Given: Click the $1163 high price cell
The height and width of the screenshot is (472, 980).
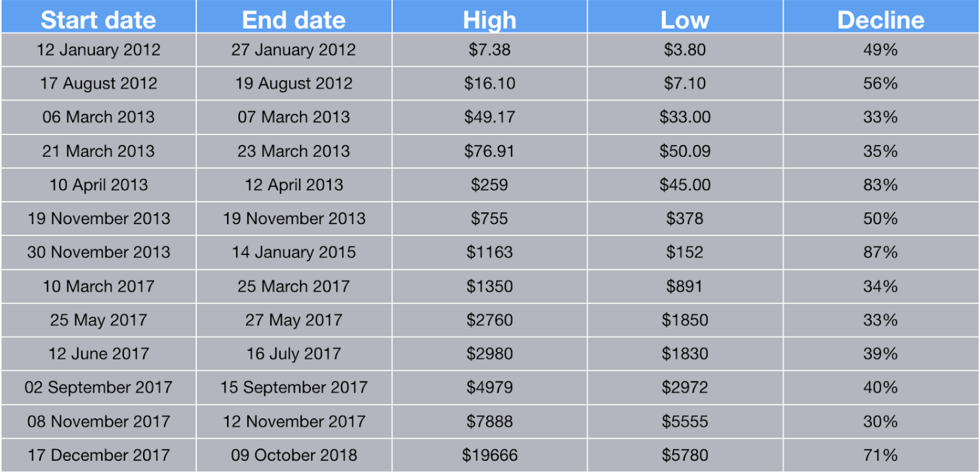Looking at the screenshot, I should (x=489, y=252).
